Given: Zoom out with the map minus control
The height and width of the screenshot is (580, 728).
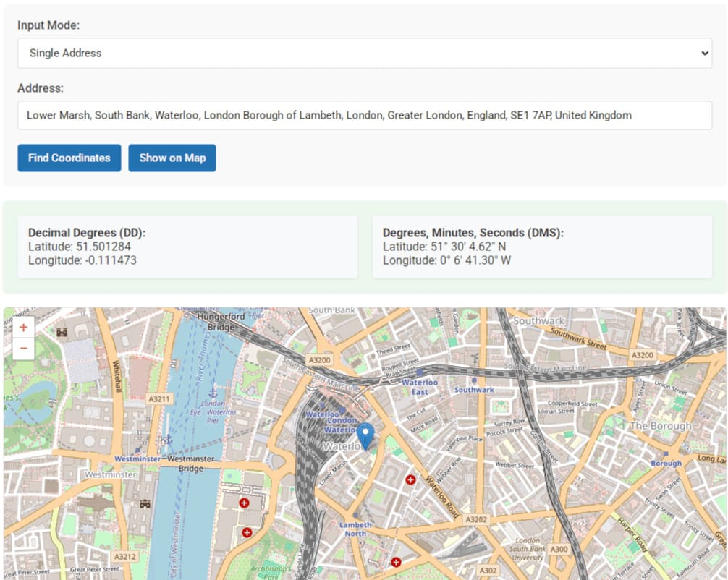Looking at the screenshot, I should click(22, 348).
